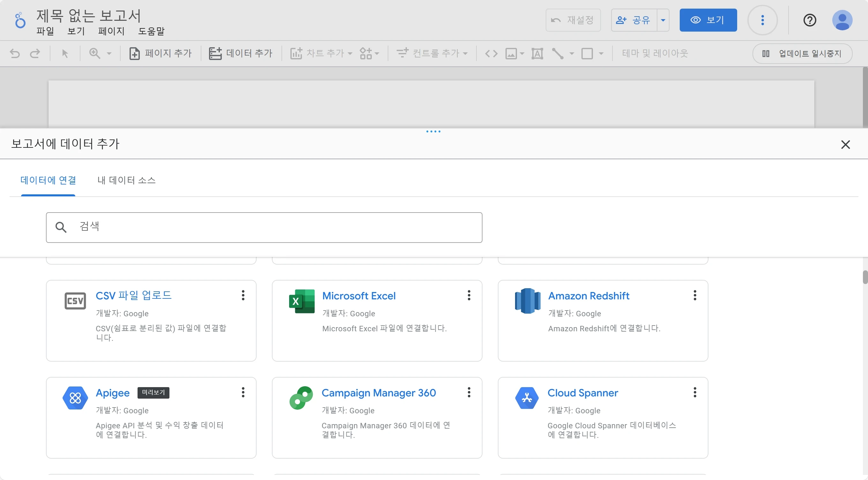The height and width of the screenshot is (480, 868).
Task: Click 페이지 추가 button
Action: pyautogui.click(x=161, y=53)
